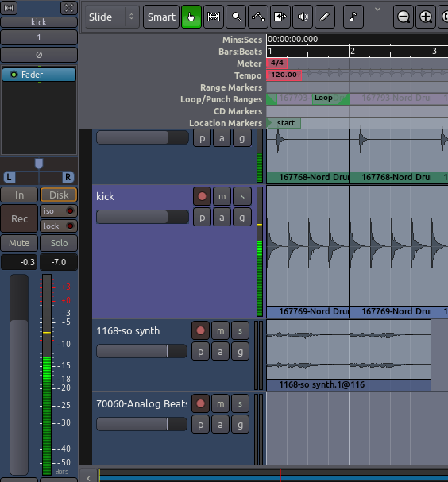
Task: Click the kick track gain slider
Action: coord(143,217)
